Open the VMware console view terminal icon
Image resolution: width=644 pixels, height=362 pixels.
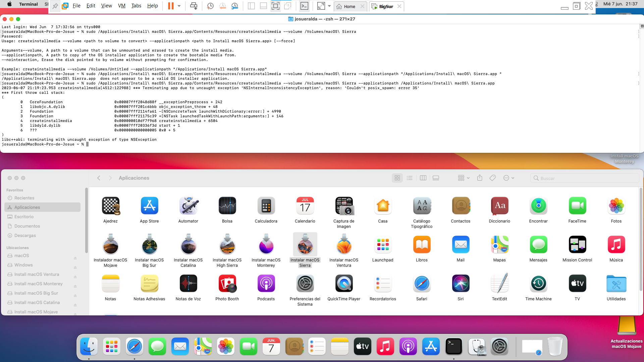304,6
